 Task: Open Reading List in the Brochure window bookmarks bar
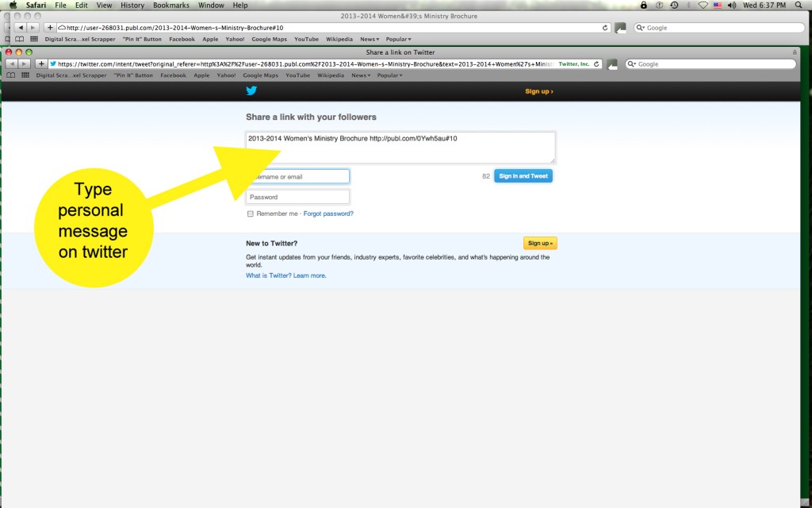tap(19, 40)
